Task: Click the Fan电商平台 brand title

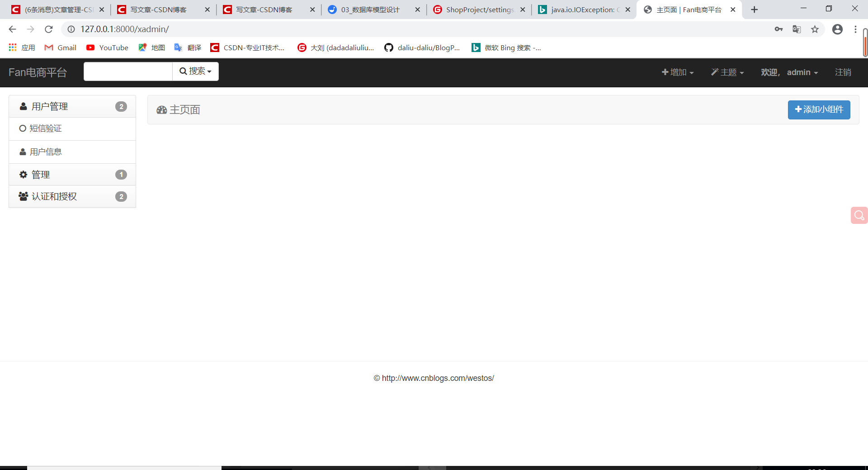Action: [38, 72]
